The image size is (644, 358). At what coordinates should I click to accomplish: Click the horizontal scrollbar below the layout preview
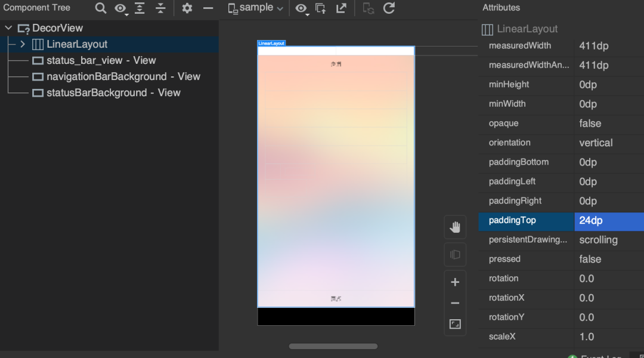click(x=333, y=346)
